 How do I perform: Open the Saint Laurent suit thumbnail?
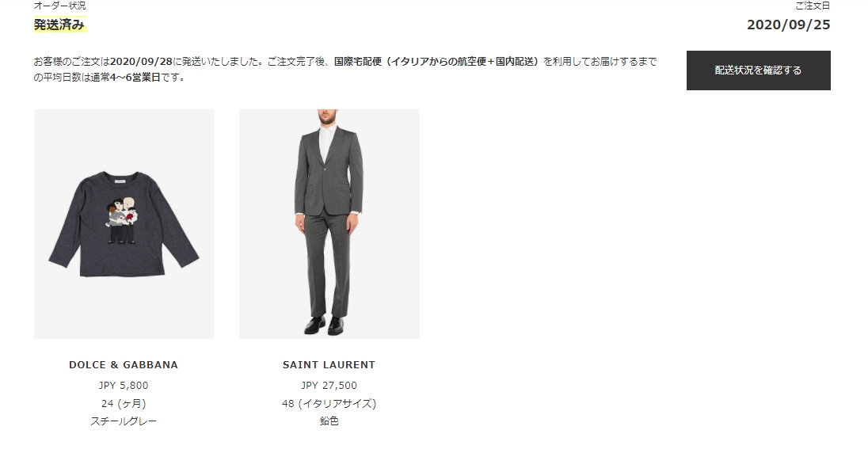click(329, 224)
